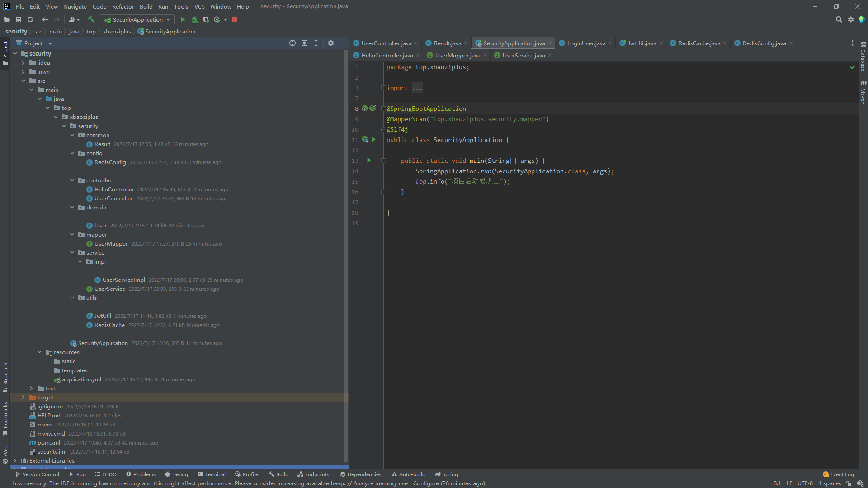The width and height of the screenshot is (868, 488).
Task: Open Problems tool window
Action: point(141,474)
